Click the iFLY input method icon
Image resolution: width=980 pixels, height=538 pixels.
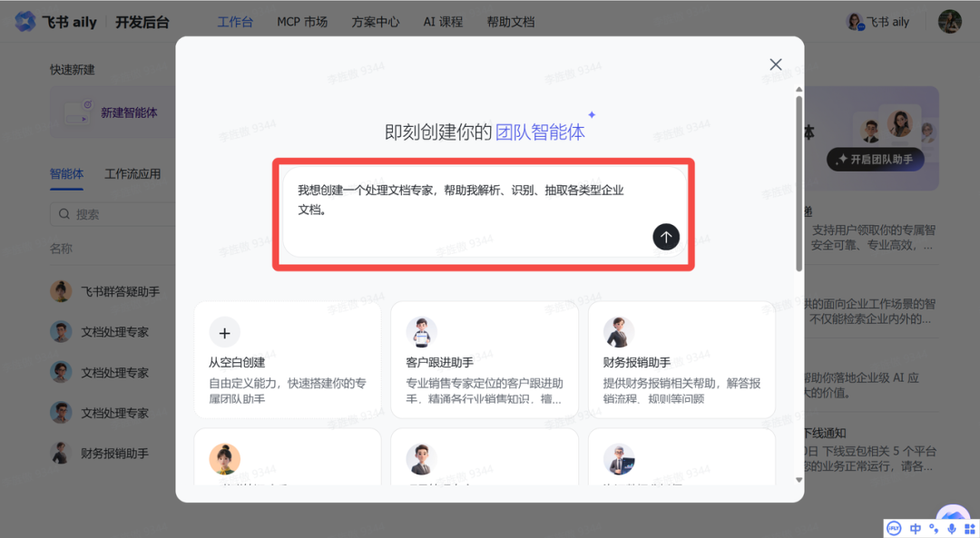pos(895,529)
